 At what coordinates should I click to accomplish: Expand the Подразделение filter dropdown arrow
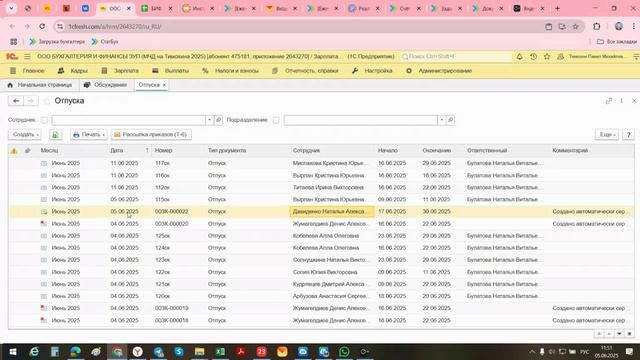point(441,120)
